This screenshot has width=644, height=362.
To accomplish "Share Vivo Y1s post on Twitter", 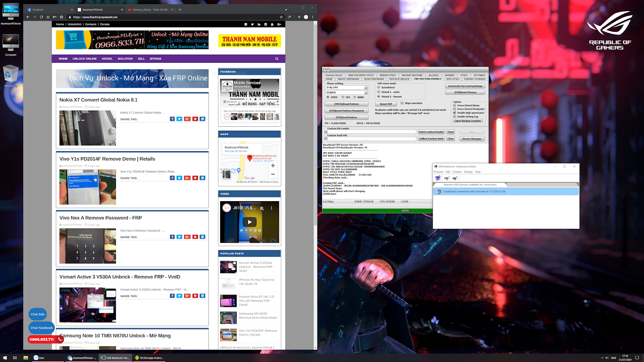I will click(180, 178).
